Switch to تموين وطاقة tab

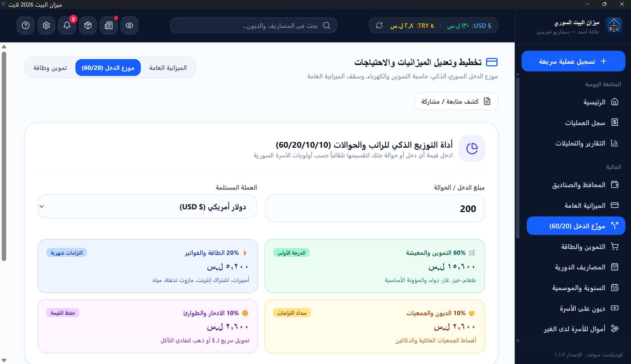[50, 67]
